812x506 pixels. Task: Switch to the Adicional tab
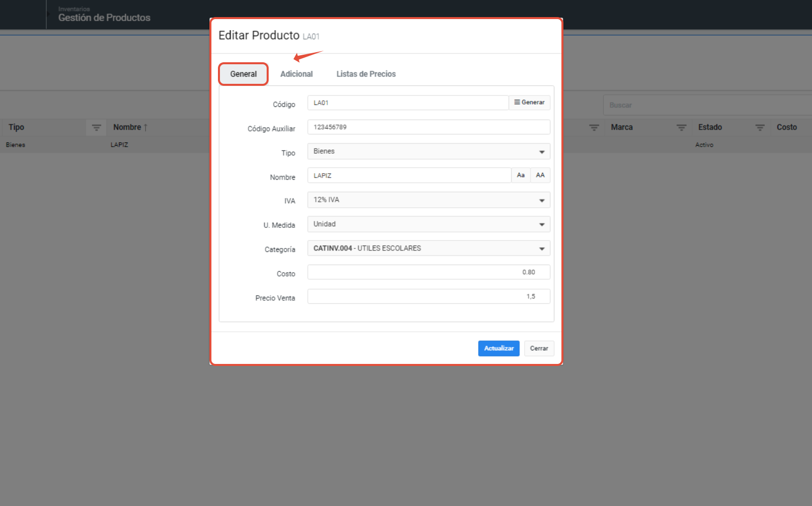296,74
